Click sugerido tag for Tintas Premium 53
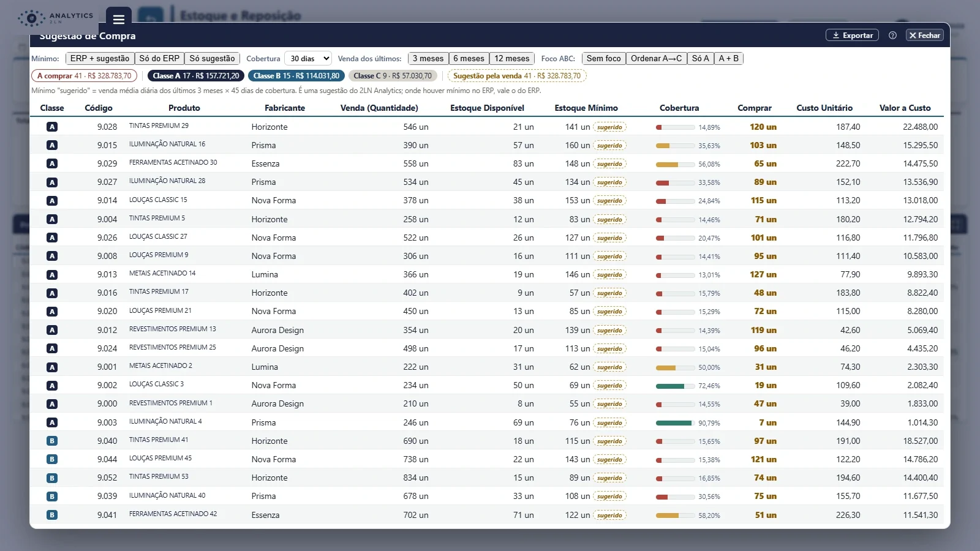Screen dimensions: 980x551 point(609,478)
